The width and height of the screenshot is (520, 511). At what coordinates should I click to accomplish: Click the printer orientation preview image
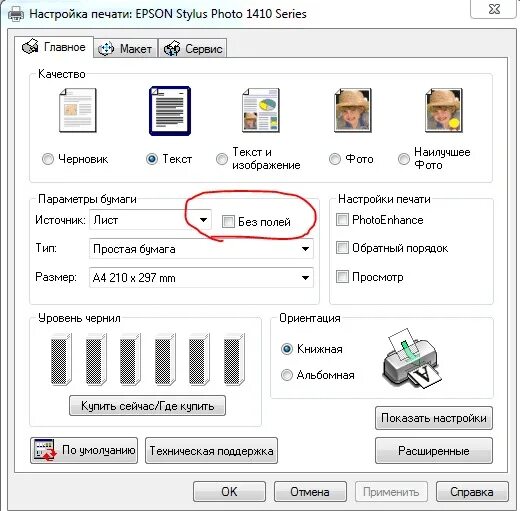point(413,359)
